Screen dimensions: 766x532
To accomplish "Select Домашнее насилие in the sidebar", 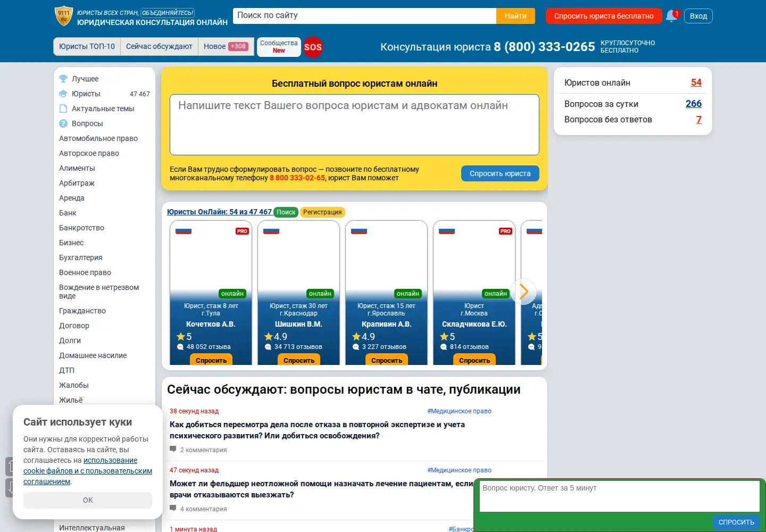I will (93, 355).
